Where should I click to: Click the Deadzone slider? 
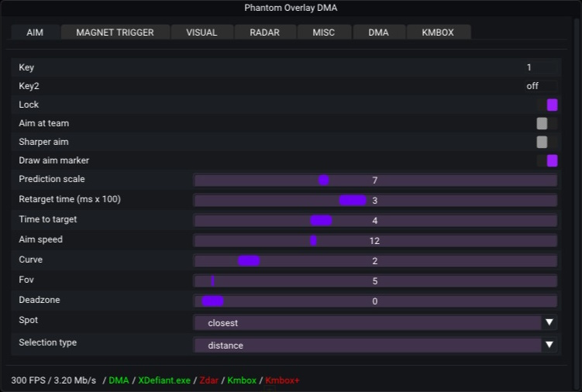(375, 301)
